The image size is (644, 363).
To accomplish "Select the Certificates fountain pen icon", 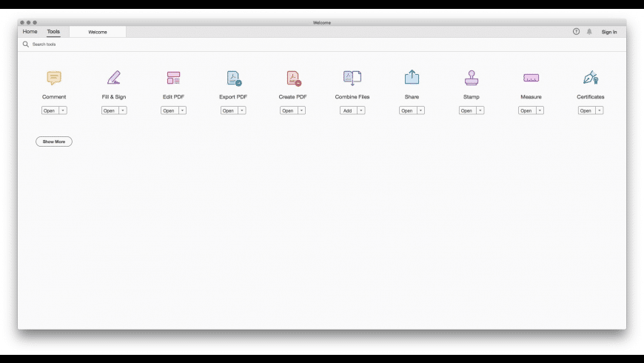I will point(591,77).
